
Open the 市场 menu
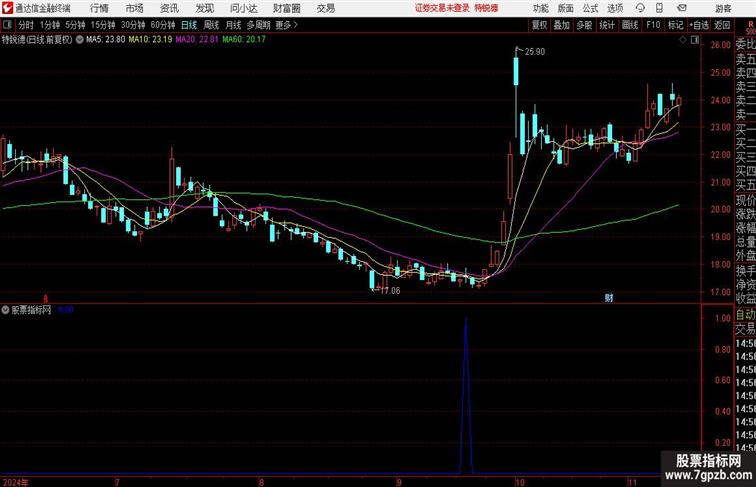(134, 8)
